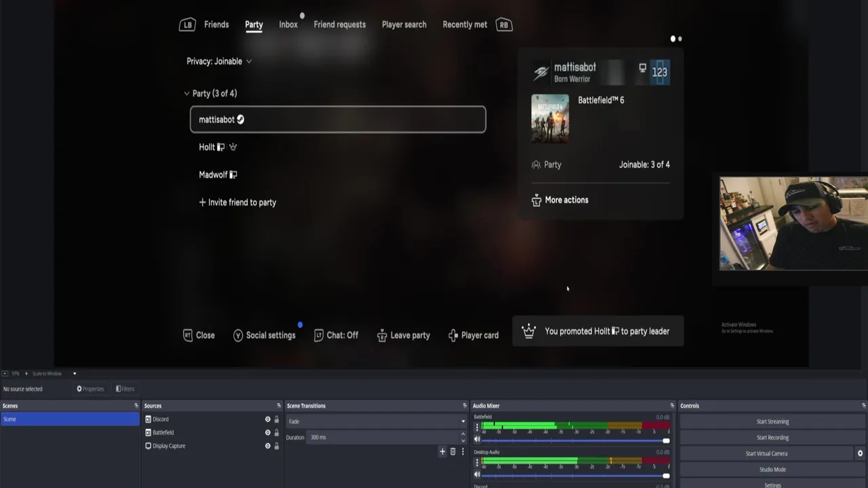This screenshot has width=868, height=488.
Task: Open More actions in player card
Action: click(x=560, y=200)
